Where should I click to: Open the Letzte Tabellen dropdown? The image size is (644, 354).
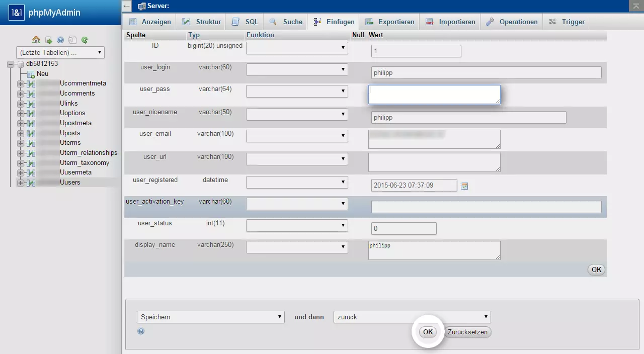[x=60, y=52]
